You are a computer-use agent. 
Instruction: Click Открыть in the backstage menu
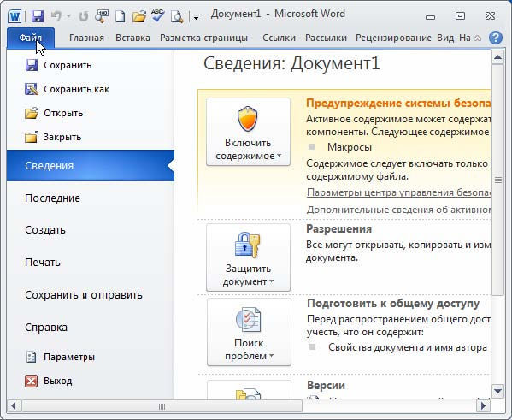click(54, 113)
